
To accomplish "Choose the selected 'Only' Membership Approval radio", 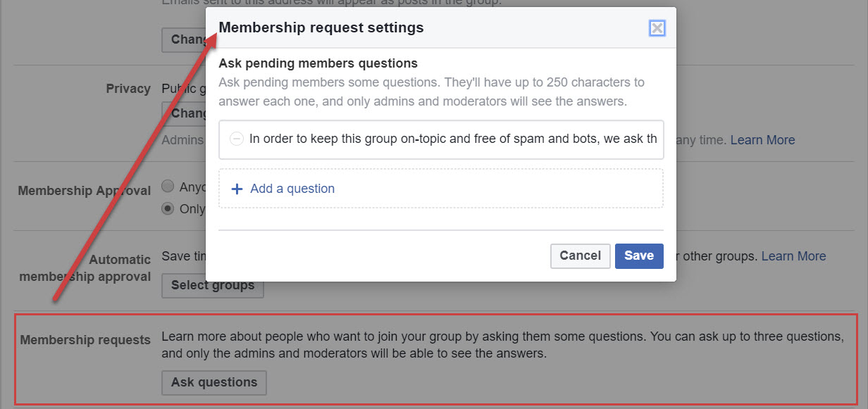I will pos(168,208).
